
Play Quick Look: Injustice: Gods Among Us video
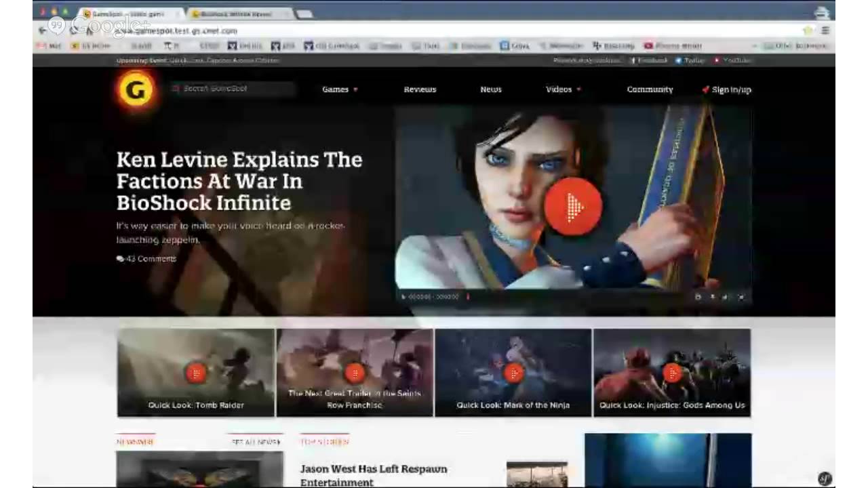click(x=672, y=372)
